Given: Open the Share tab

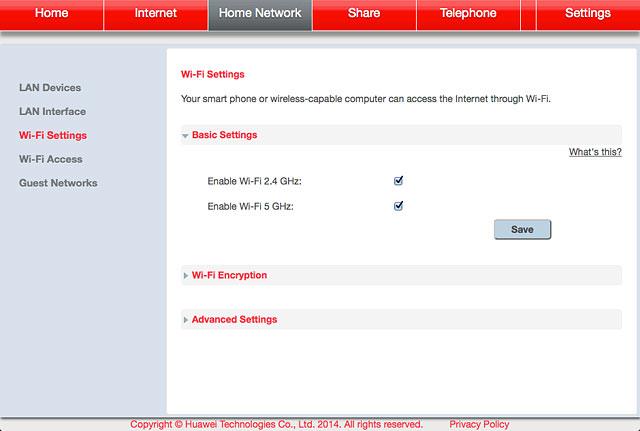Looking at the screenshot, I should [x=364, y=14].
